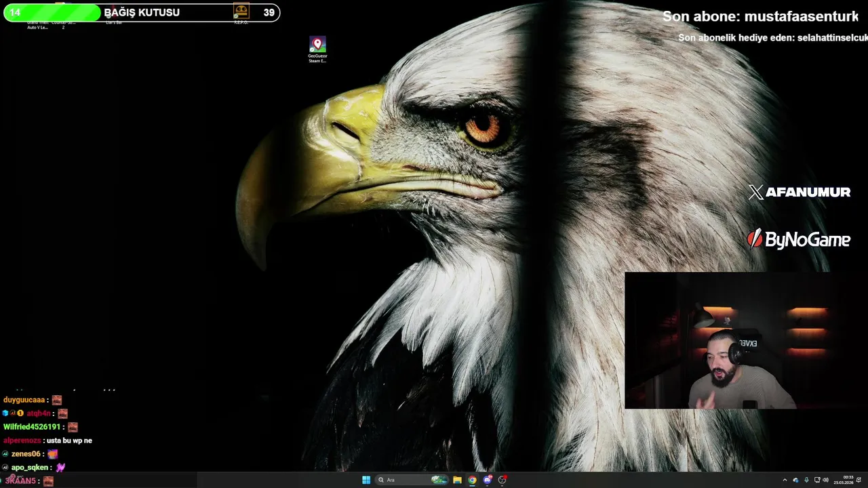
Task: Open the search highlight image in search box
Action: [x=439, y=480]
